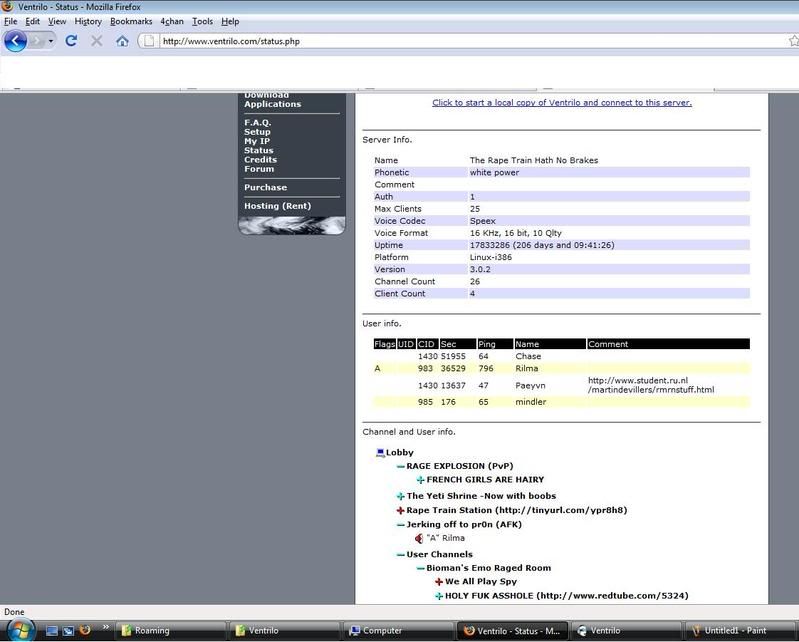
Task: Open the Home page icon
Action: pos(122,41)
